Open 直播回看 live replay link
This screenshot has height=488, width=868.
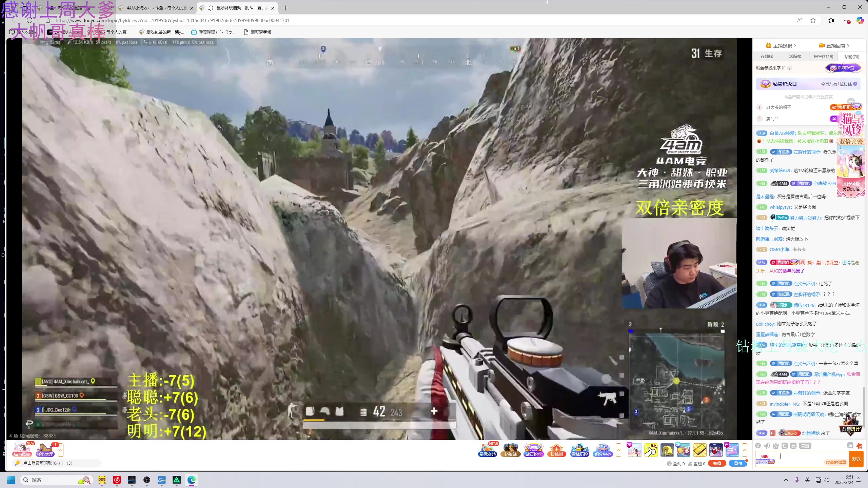click(x=834, y=46)
